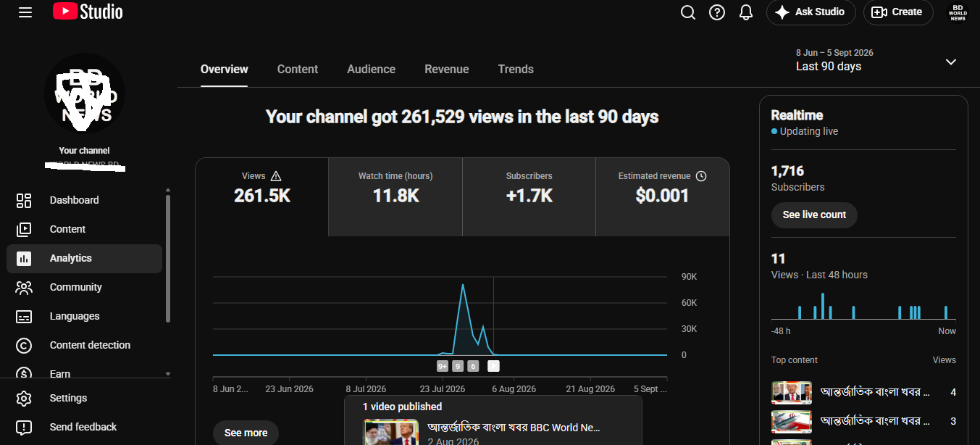The image size is (980, 445).
Task: Click the 9+ video marker on chart
Action: pos(443,366)
